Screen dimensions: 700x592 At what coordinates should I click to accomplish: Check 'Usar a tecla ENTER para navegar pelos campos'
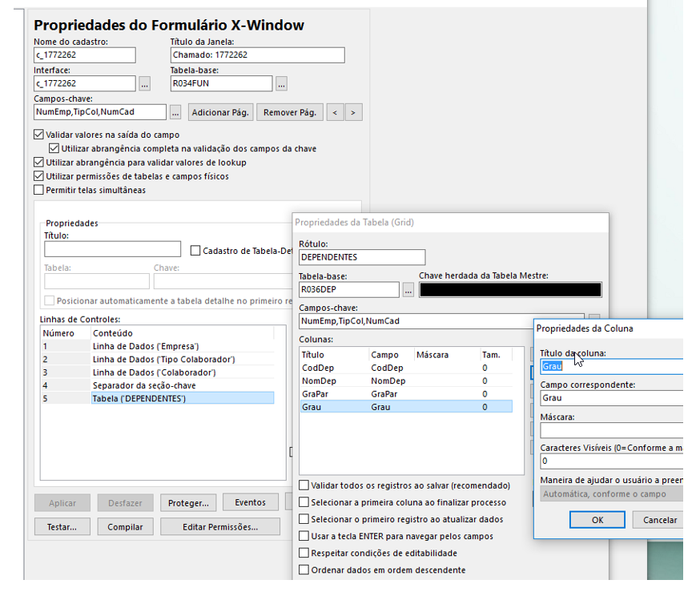304,536
